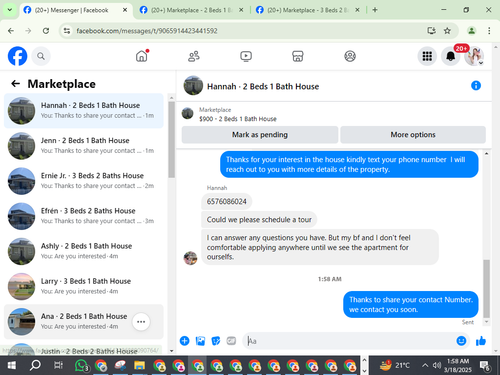Open WhatsApp from the taskbar

(x=81, y=366)
